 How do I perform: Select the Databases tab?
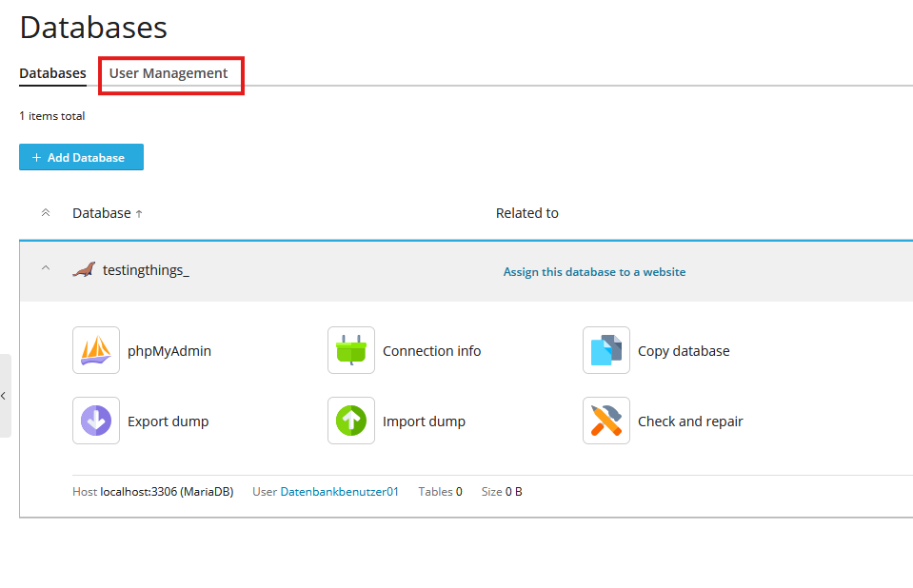point(52,73)
